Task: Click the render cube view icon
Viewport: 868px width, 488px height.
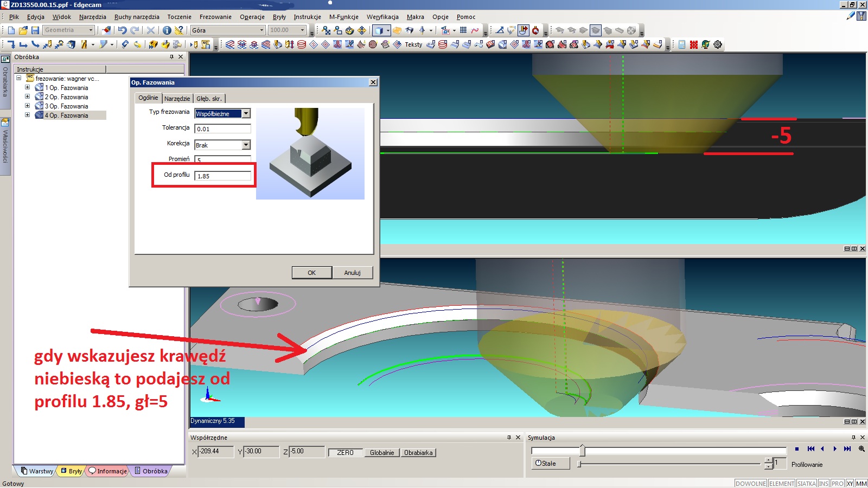Action: point(379,30)
